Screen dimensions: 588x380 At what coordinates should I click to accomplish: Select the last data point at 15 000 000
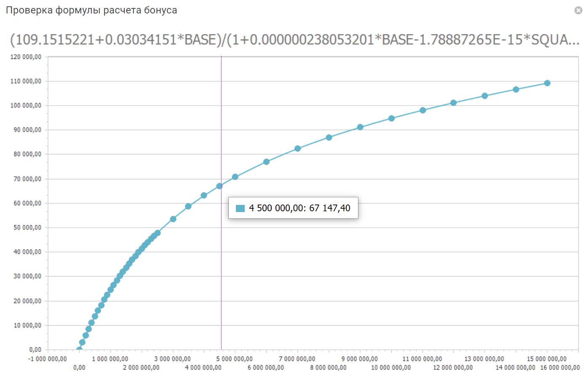click(x=547, y=83)
